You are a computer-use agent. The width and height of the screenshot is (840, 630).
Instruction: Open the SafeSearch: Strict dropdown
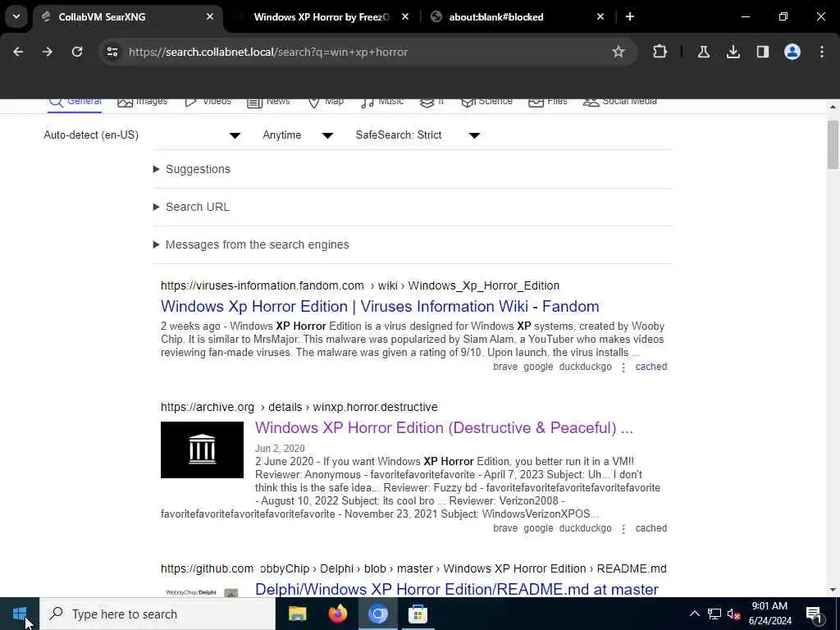coord(418,135)
